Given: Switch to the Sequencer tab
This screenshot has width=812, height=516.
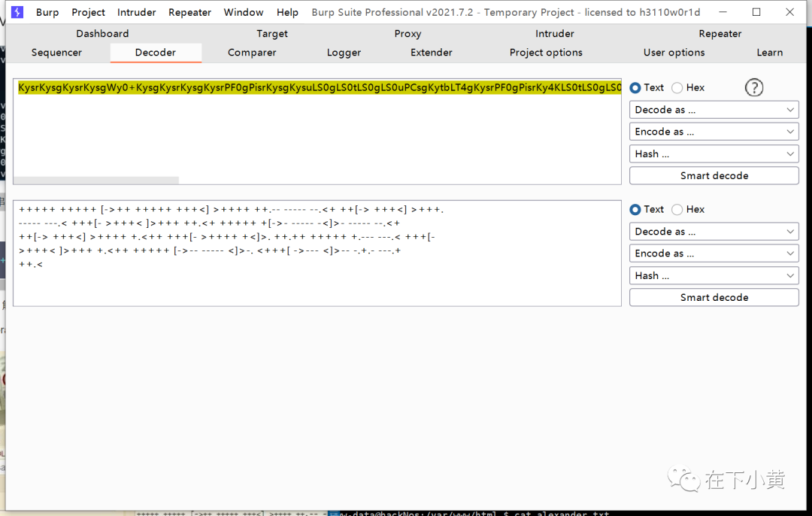Looking at the screenshot, I should click(56, 53).
